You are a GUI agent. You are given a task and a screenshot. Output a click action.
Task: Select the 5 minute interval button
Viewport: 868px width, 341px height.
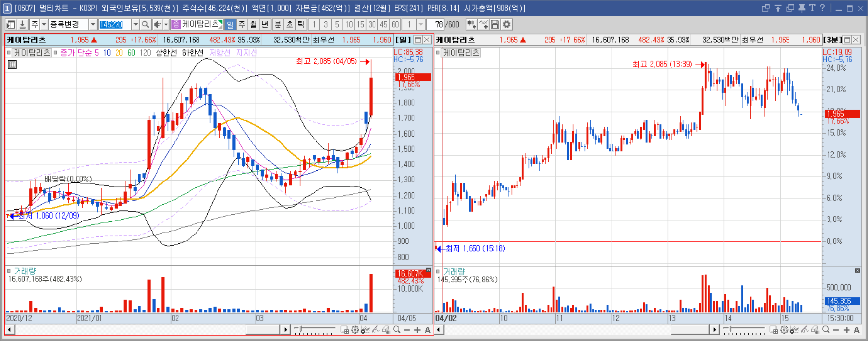point(337,24)
